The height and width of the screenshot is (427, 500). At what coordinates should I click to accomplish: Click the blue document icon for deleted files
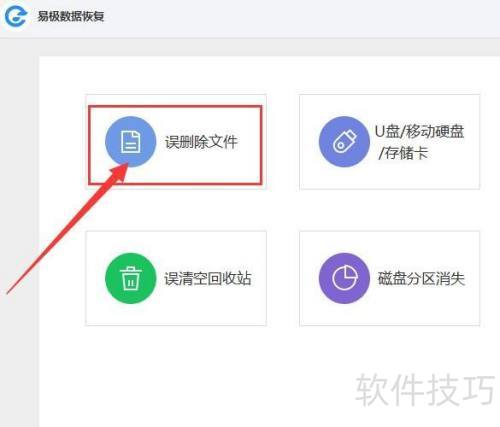point(130,142)
